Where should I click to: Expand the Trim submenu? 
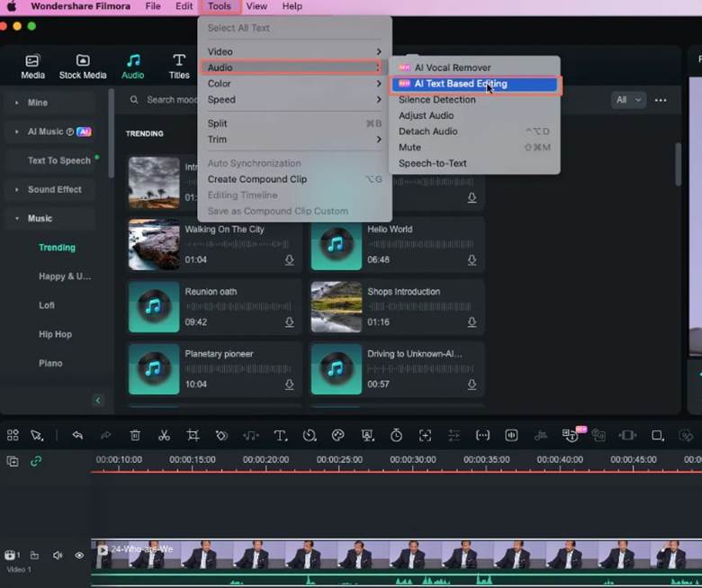(294, 140)
